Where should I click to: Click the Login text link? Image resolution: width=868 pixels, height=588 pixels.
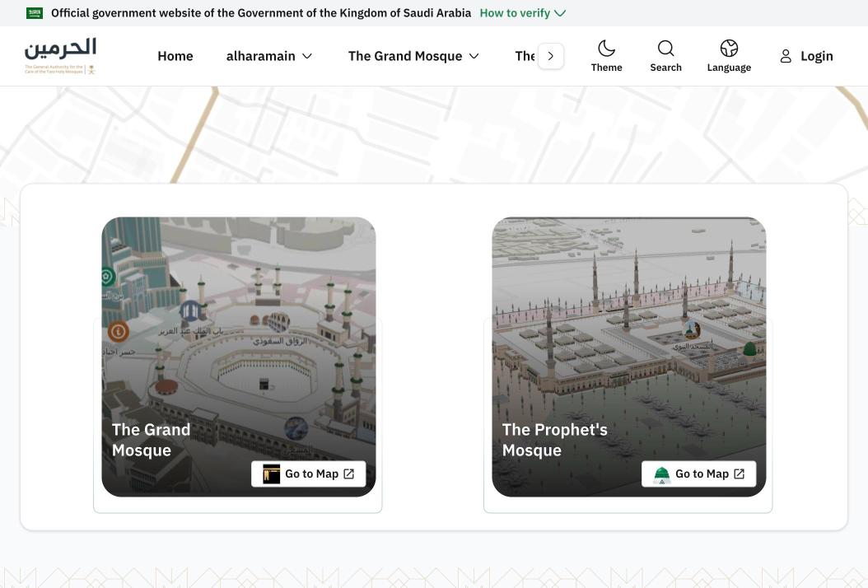coord(816,56)
